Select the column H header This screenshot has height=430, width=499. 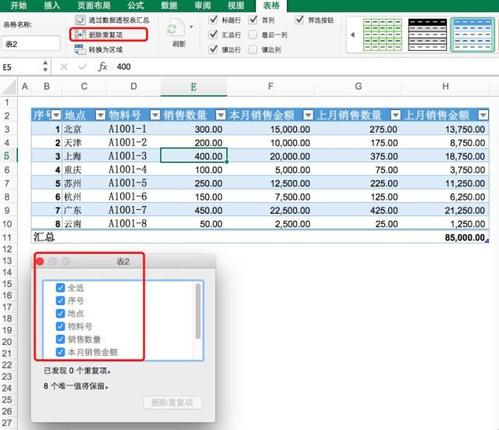445,87
